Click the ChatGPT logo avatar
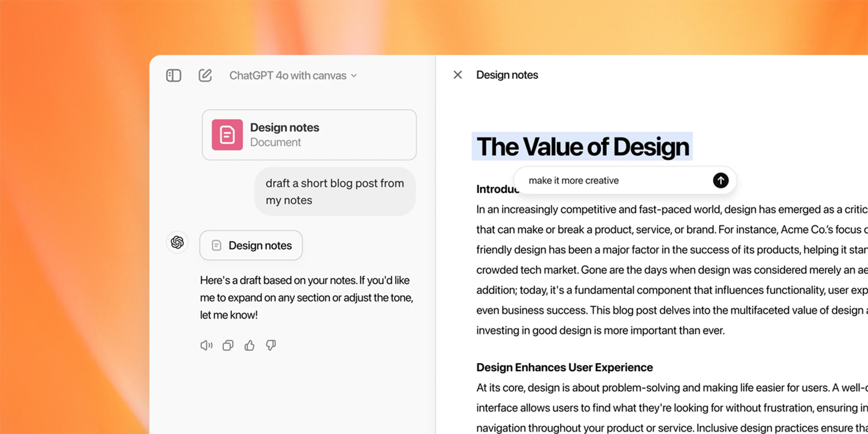Screen dimensions: 868x434 click(177, 242)
